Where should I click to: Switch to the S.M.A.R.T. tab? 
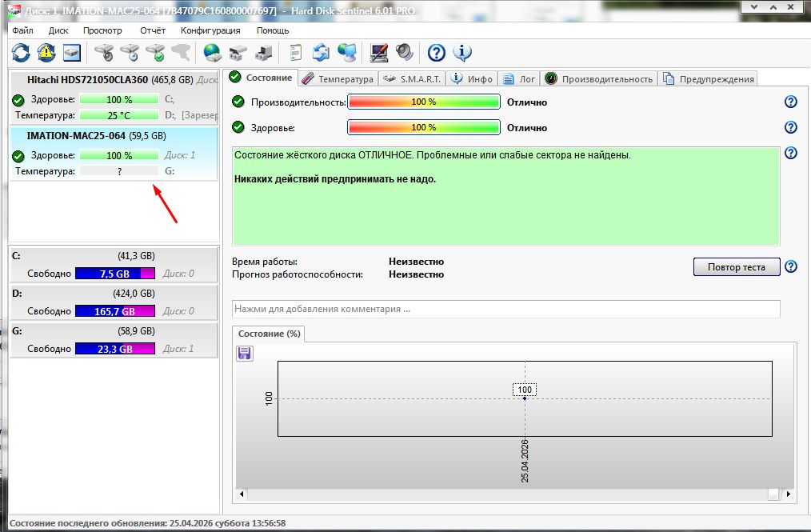(412, 78)
